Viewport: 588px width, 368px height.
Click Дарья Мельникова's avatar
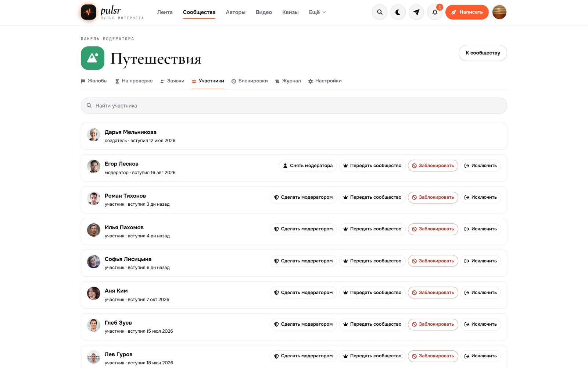click(94, 135)
